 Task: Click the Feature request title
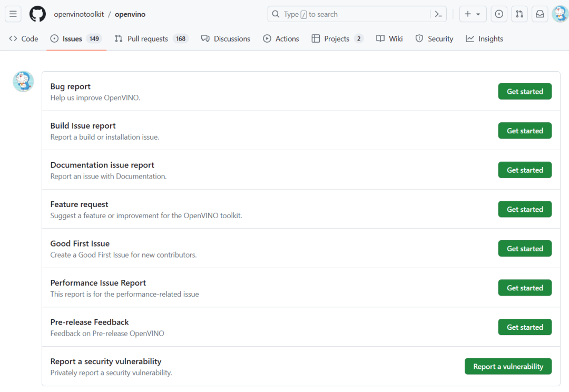pyautogui.click(x=79, y=204)
